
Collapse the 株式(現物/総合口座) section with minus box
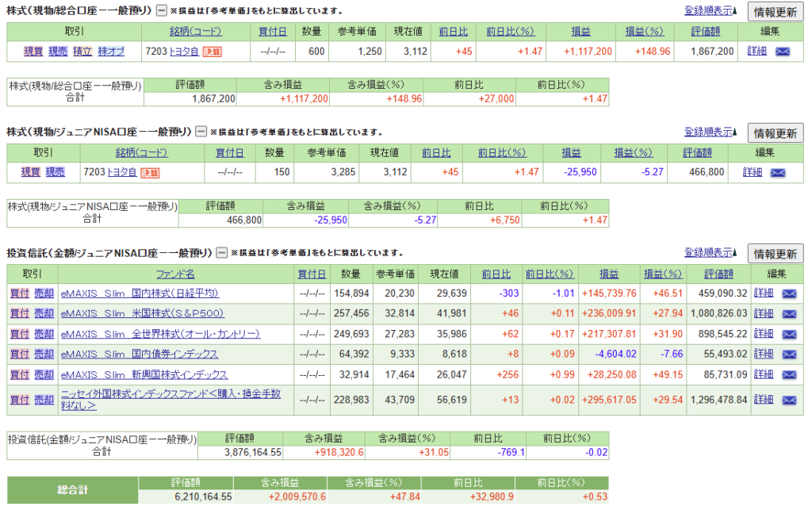(161, 11)
